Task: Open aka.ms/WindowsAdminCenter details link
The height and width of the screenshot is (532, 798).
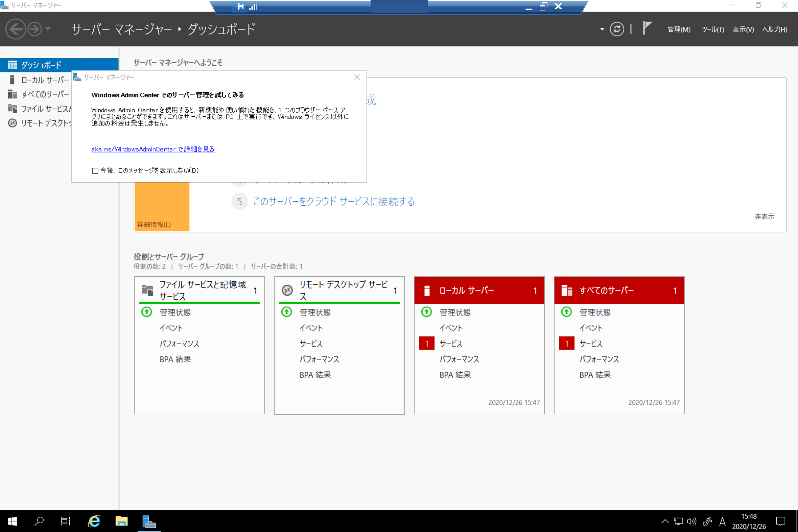Action: 153,149
